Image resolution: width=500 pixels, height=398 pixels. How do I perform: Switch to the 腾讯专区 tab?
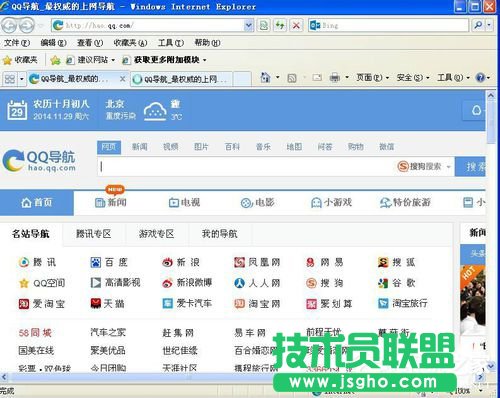tap(94, 234)
